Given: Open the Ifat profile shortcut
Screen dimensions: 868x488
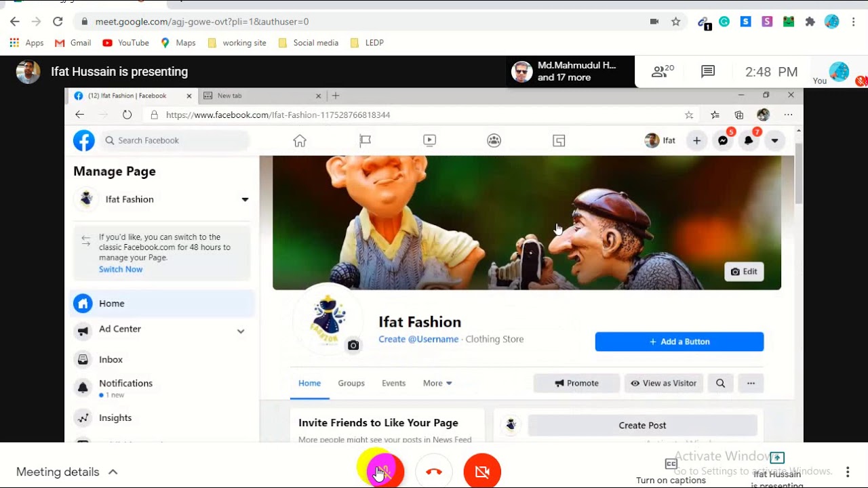Looking at the screenshot, I should [660, 140].
